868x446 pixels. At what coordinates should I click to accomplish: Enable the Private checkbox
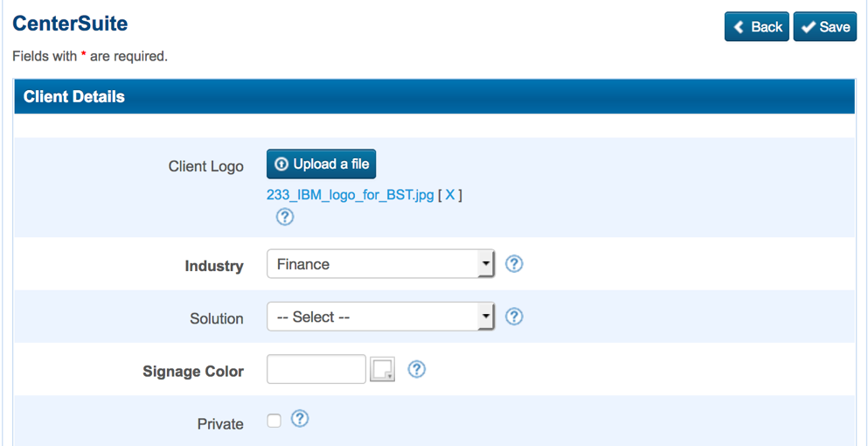[x=274, y=421]
